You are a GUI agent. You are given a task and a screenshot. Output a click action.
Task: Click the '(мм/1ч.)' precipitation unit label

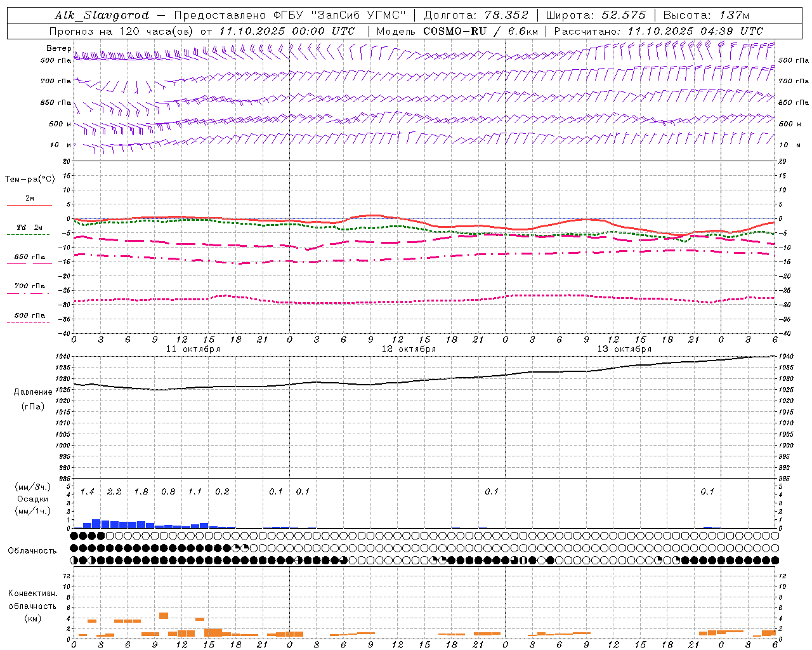[33, 511]
